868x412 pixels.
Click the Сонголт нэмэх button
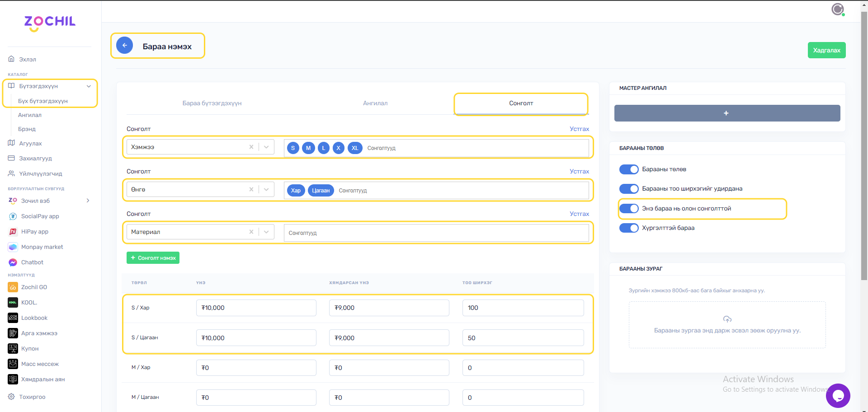pyautogui.click(x=153, y=258)
